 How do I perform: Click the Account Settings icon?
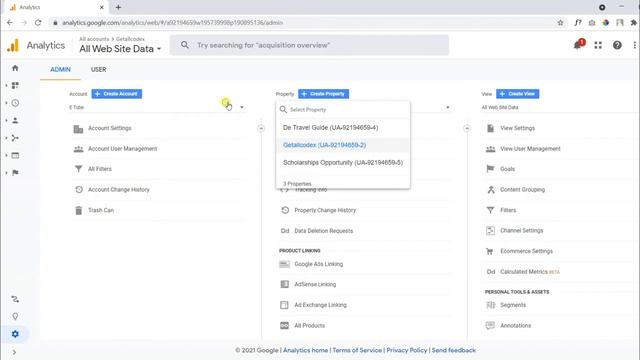(78, 129)
